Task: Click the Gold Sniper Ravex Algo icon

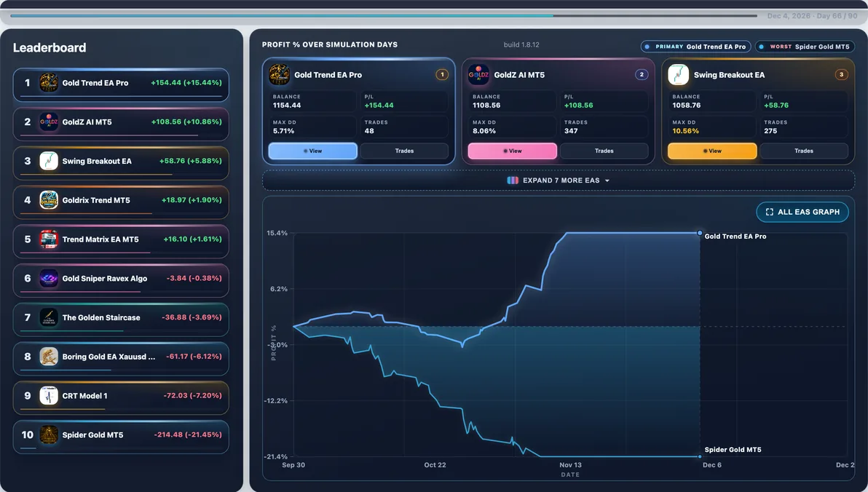Action: click(x=49, y=278)
